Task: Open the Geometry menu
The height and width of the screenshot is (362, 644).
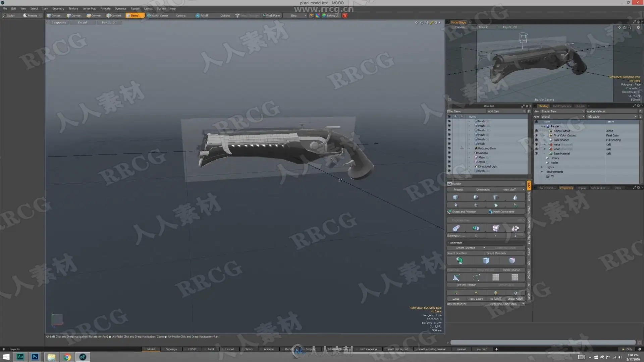Action: 58,8
